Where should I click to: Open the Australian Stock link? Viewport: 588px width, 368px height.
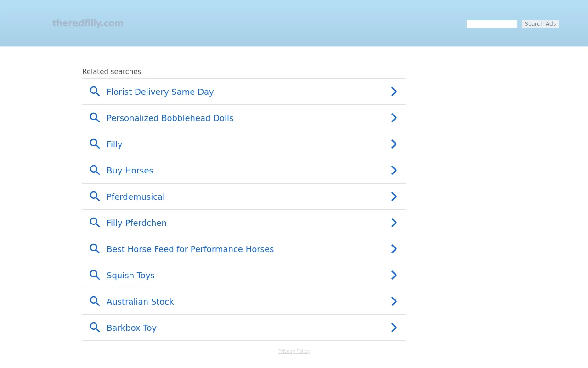click(x=140, y=302)
